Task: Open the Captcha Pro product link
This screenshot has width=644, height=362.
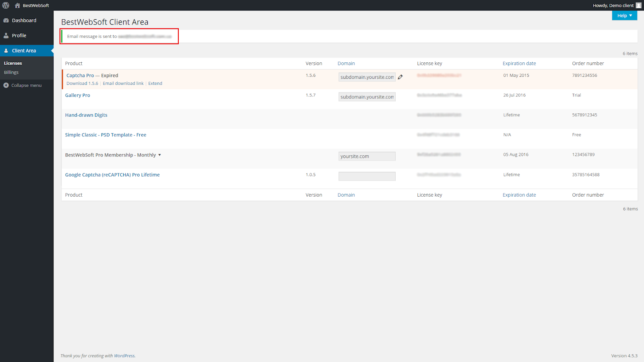Action: click(80, 75)
